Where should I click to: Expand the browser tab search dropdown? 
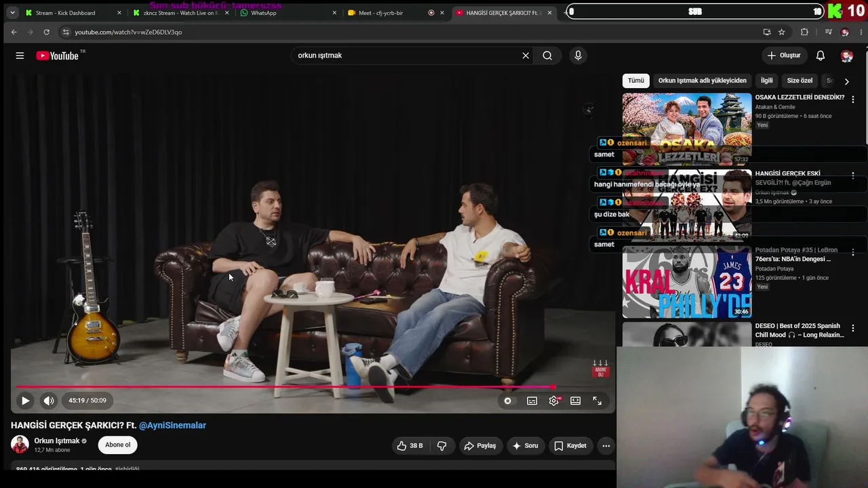click(12, 13)
